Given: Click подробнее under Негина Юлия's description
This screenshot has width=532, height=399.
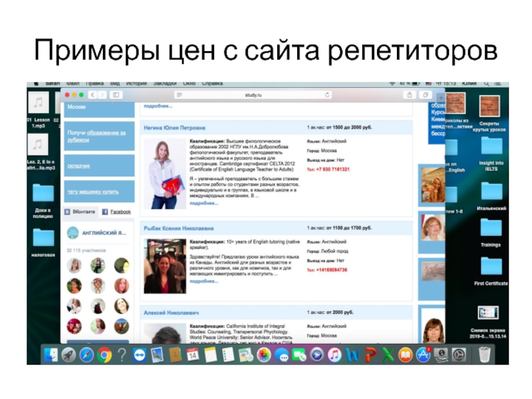Looking at the screenshot, I should pyautogui.click(x=204, y=203).
